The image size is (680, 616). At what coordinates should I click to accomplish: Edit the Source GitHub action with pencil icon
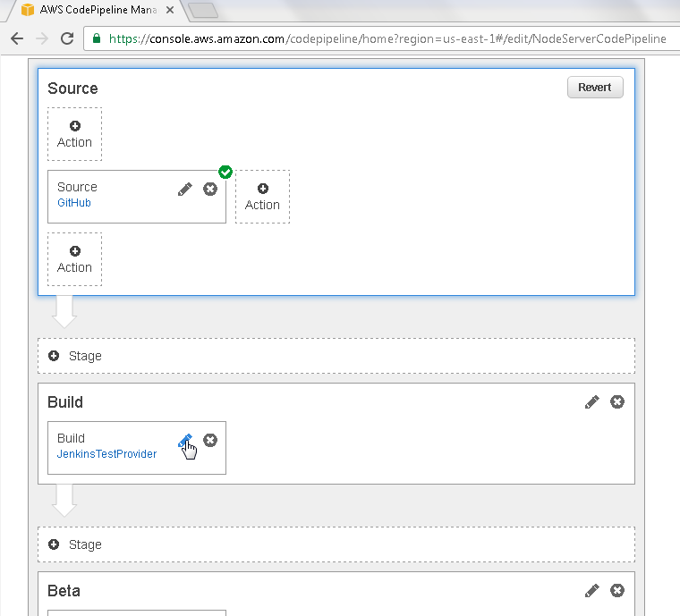coord(184,189)
